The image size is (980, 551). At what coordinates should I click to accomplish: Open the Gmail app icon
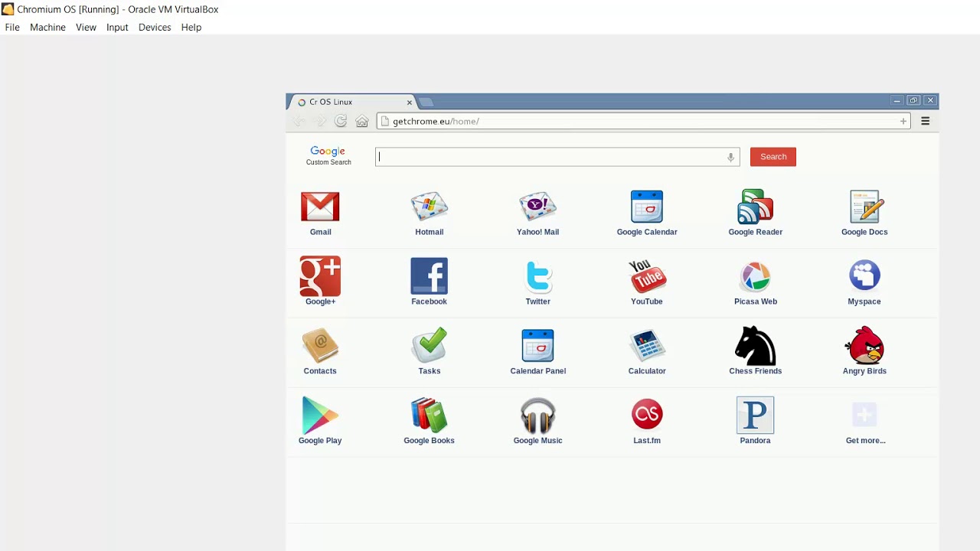pyautogui.click(x=320, y=207)
